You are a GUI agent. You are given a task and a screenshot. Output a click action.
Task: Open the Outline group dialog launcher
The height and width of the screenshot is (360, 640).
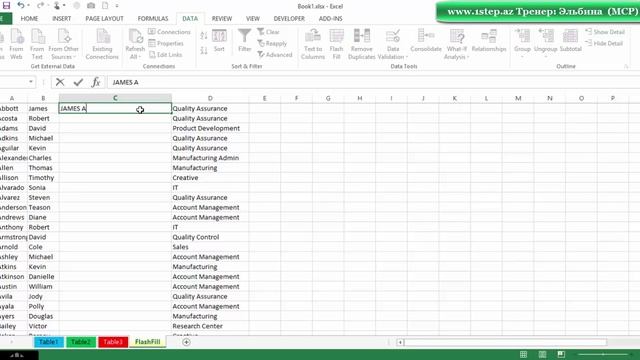(626, 66)
